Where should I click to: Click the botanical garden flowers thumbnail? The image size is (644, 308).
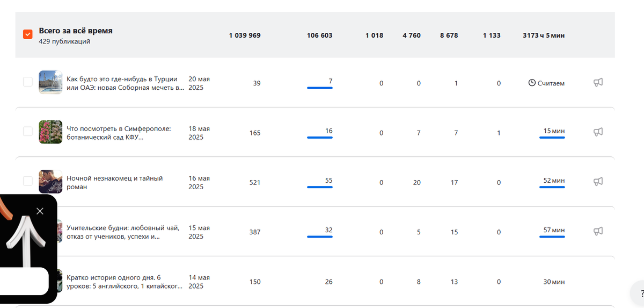click(x=50, y=132)
